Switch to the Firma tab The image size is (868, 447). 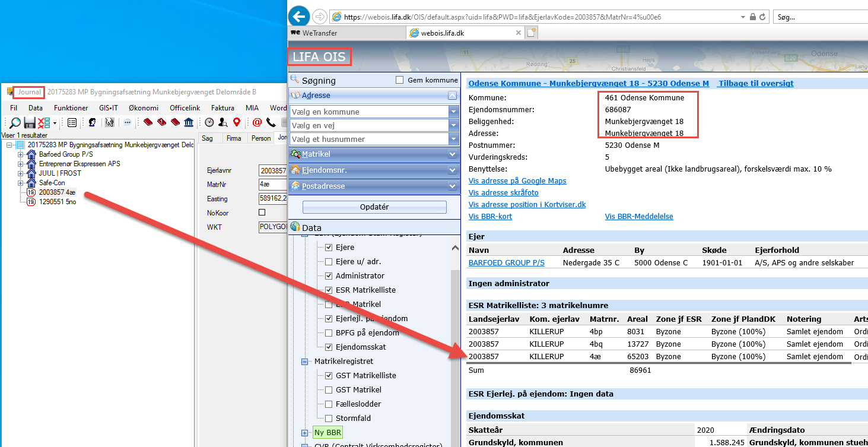tap(234, 138)
